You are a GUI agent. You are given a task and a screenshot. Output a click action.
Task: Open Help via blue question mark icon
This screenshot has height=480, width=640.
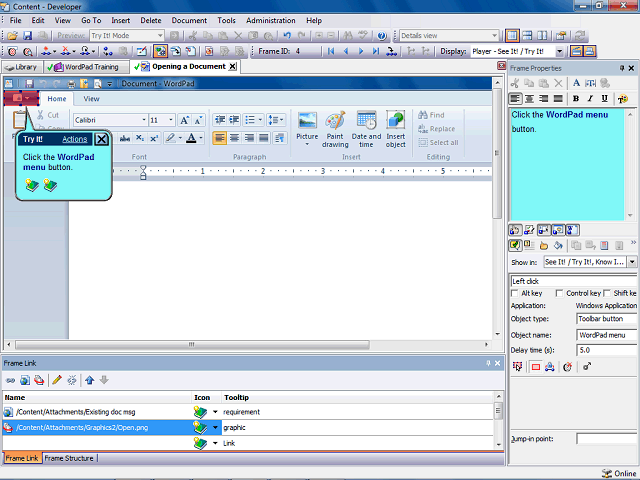[382, 36]
